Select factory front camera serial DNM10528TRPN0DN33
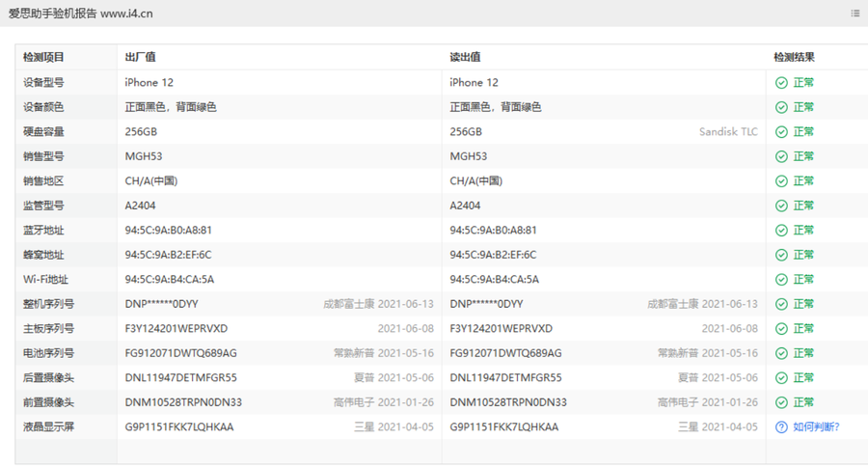The height and width of the screenshot is (467, 868). tap(183, 402)
